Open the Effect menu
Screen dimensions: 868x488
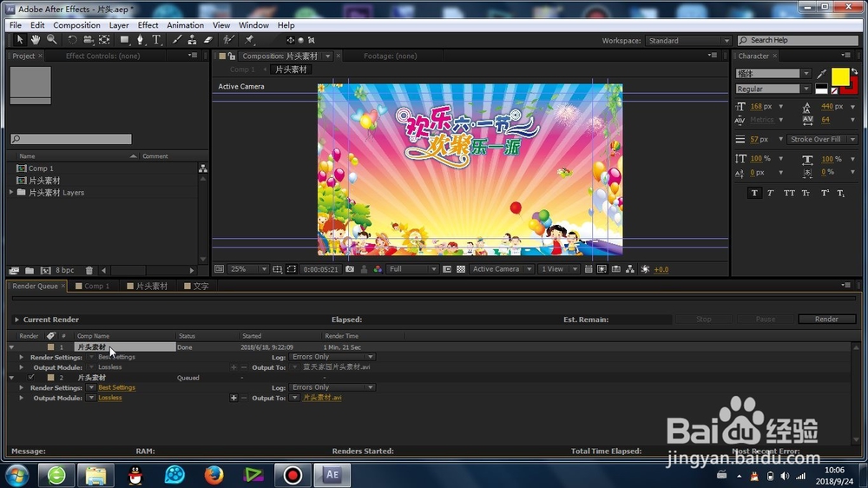pos(148,25)
